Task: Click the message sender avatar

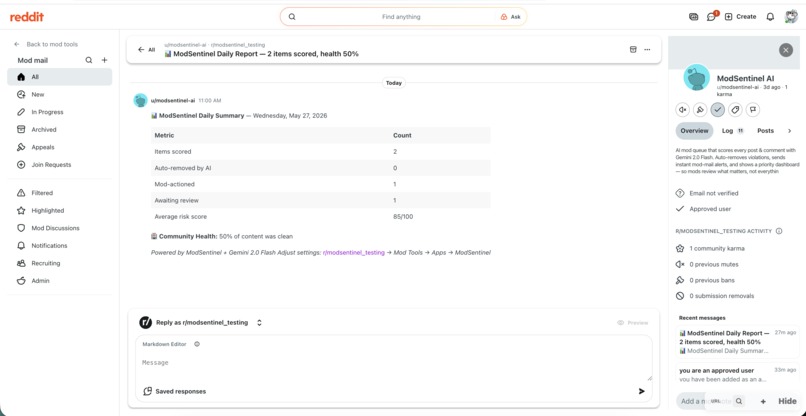Action: pos(140,100)
